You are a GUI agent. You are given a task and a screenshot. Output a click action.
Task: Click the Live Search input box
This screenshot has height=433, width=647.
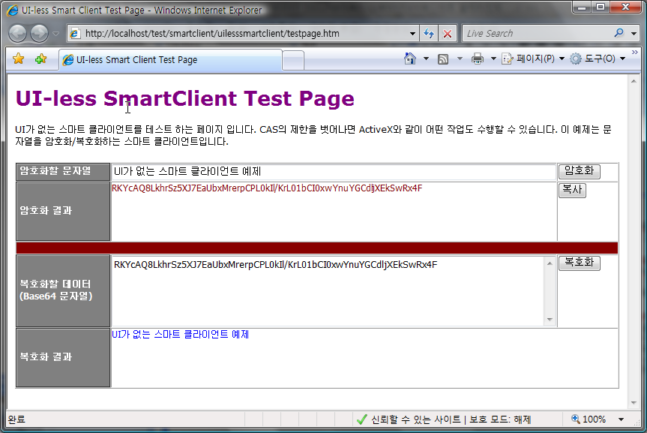click(536, 33)
